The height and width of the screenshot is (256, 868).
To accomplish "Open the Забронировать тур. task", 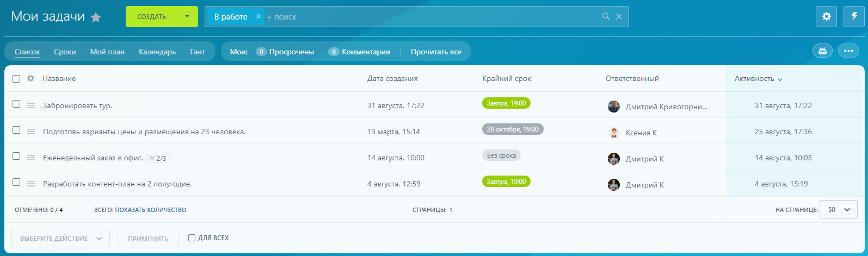I will pyautogui.click(x=77, y=106).
